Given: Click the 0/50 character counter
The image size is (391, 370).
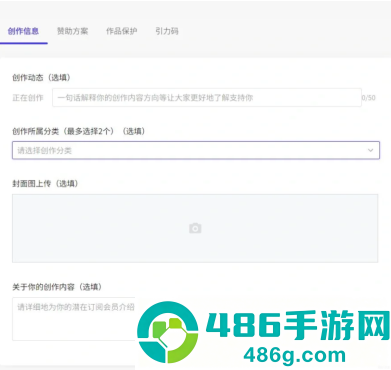Looking at the screenshot, I should point(369,98).
